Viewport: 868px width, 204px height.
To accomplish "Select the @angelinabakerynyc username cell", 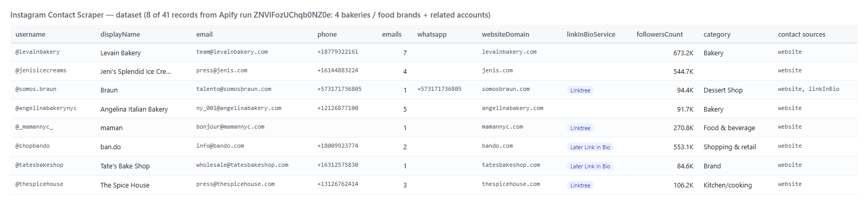I will tap(46, 108).
